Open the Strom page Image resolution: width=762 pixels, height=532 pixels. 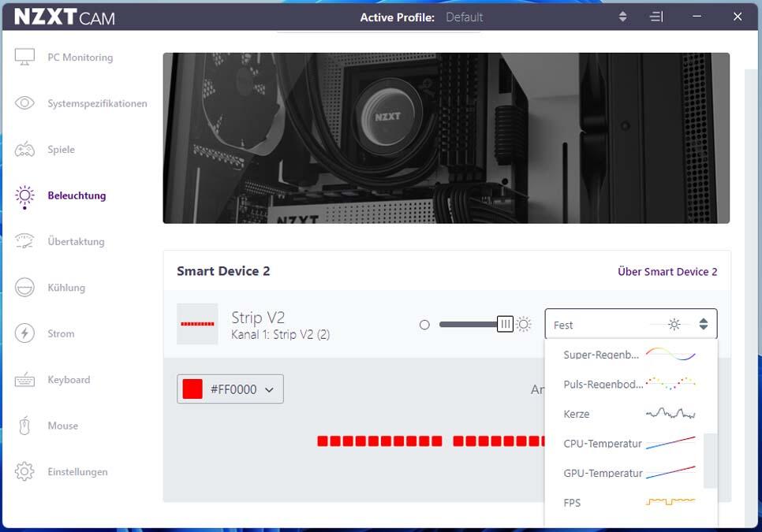(x=61, y=333)
